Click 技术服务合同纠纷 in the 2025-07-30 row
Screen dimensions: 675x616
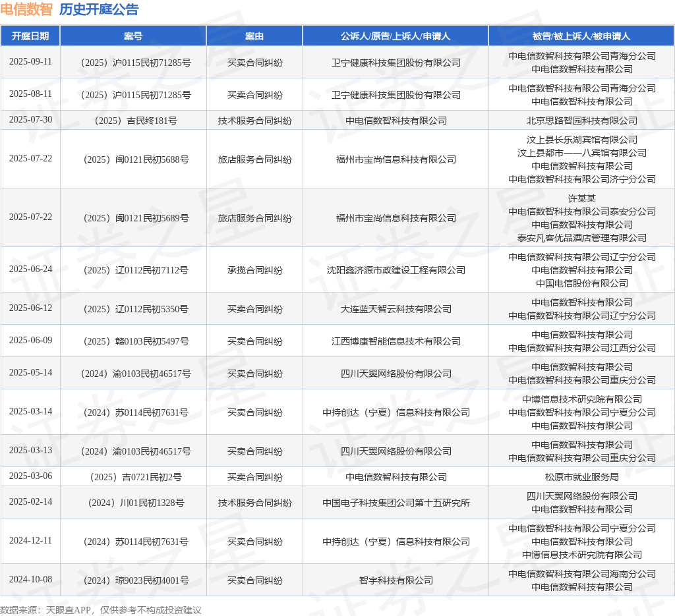point(254,121)
